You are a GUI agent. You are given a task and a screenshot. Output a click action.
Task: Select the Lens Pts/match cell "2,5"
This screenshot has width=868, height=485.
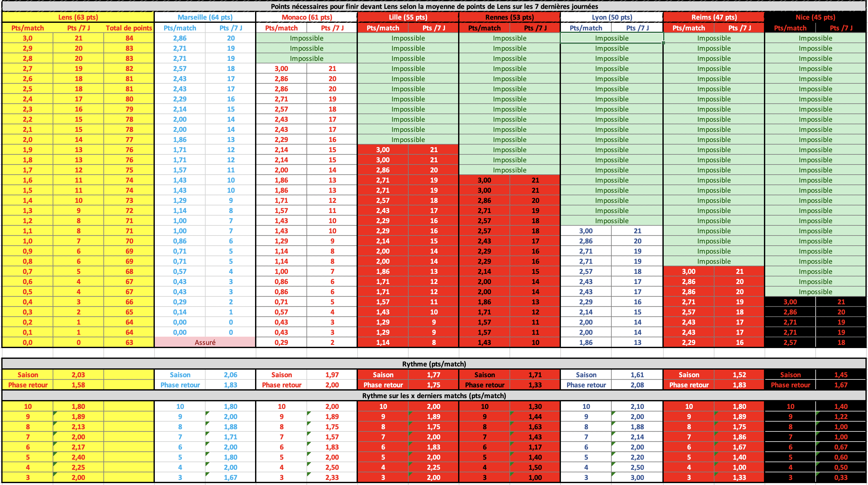tap(28, 89)
